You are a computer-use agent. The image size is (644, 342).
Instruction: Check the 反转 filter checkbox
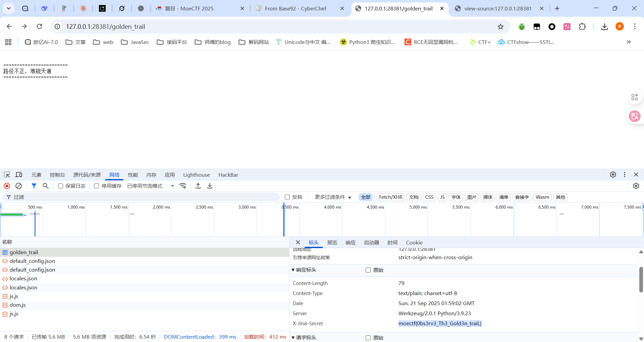[287, 197]
